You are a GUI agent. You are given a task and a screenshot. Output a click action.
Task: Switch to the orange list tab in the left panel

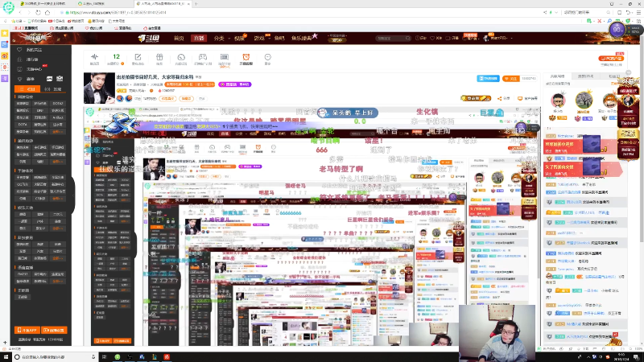tap(27, 89)
